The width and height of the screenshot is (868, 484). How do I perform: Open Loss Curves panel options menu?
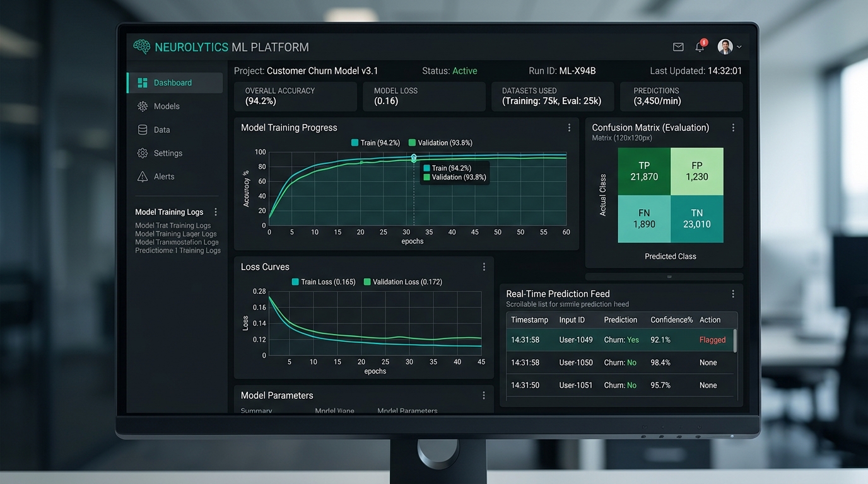(x=484, y=267)
